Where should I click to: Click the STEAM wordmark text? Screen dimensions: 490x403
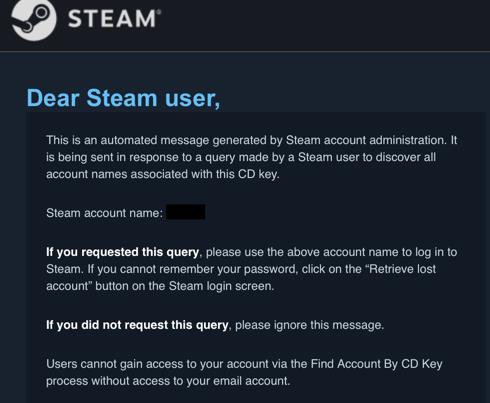point(112,18)
